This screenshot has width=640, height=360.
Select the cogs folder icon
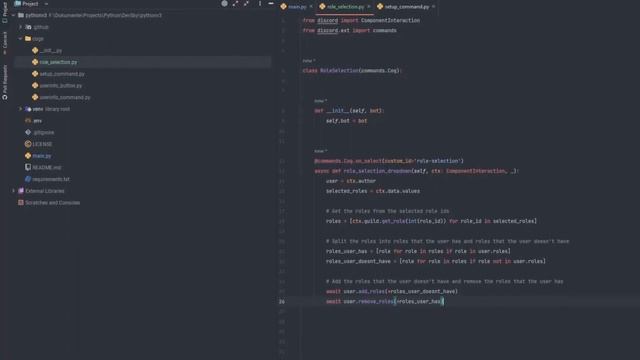[x=28, y=38]
